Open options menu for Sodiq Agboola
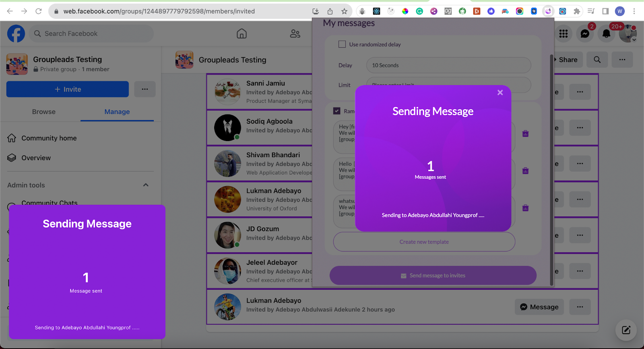 point(580,128)
